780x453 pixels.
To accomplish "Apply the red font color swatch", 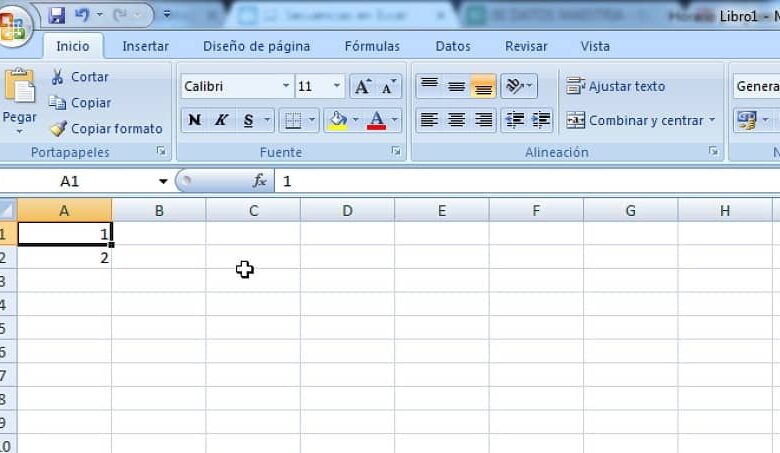I will pyautogui.click(x=376, y=120).
